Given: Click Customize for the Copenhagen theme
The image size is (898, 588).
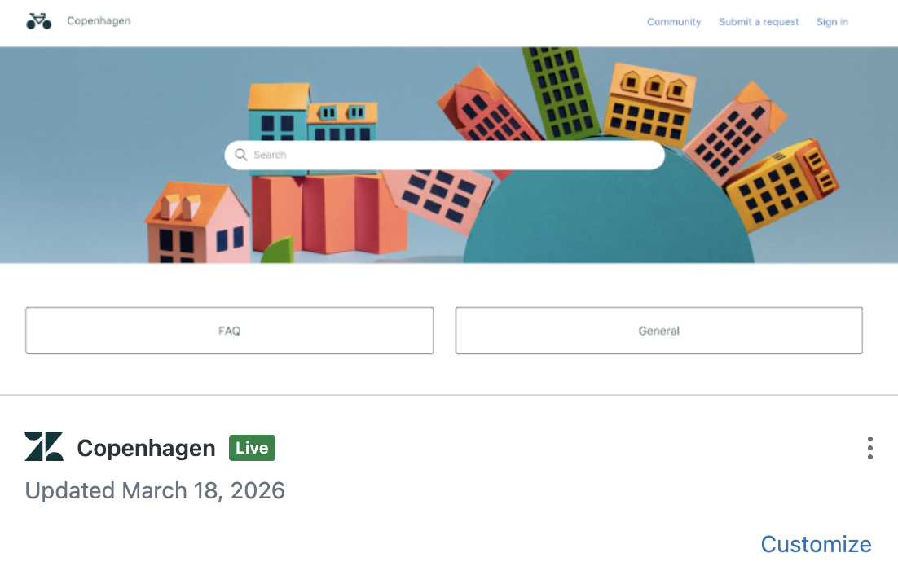Looking at the screenshot, I should pos(816,544).
